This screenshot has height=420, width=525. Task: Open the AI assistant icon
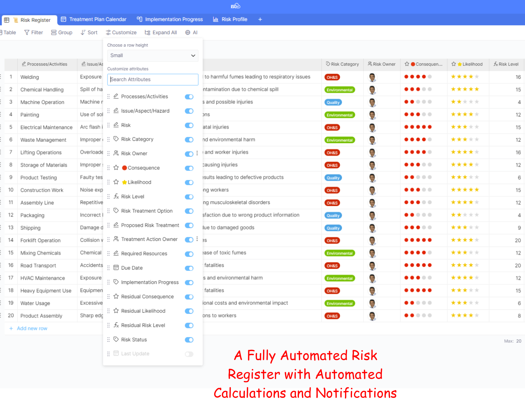[188, 33]
